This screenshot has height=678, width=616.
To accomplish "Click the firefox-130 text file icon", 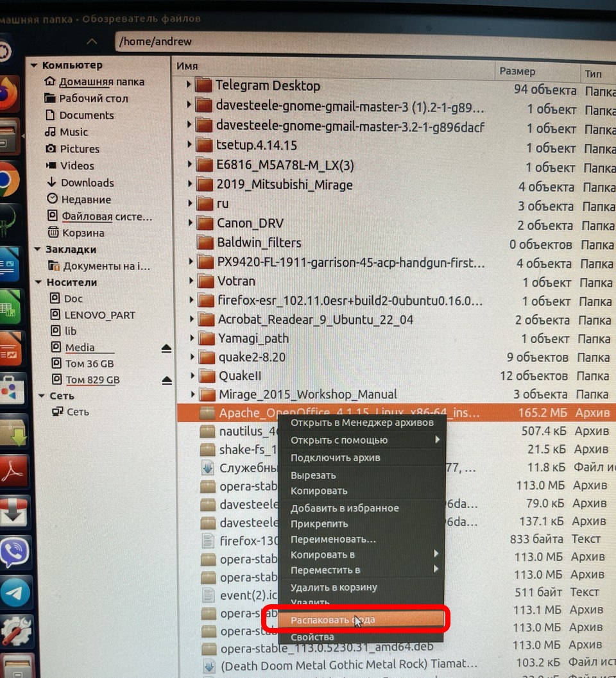I will [208, 541].
